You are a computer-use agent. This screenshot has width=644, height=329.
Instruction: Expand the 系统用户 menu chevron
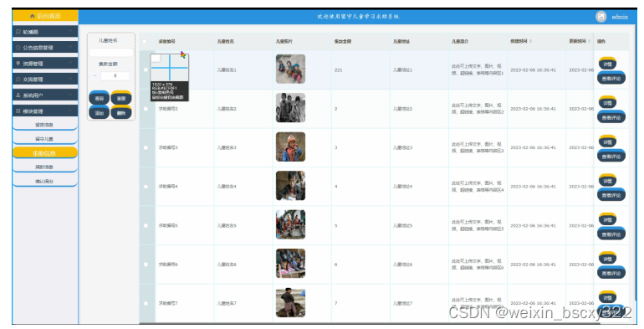(70, 95)
